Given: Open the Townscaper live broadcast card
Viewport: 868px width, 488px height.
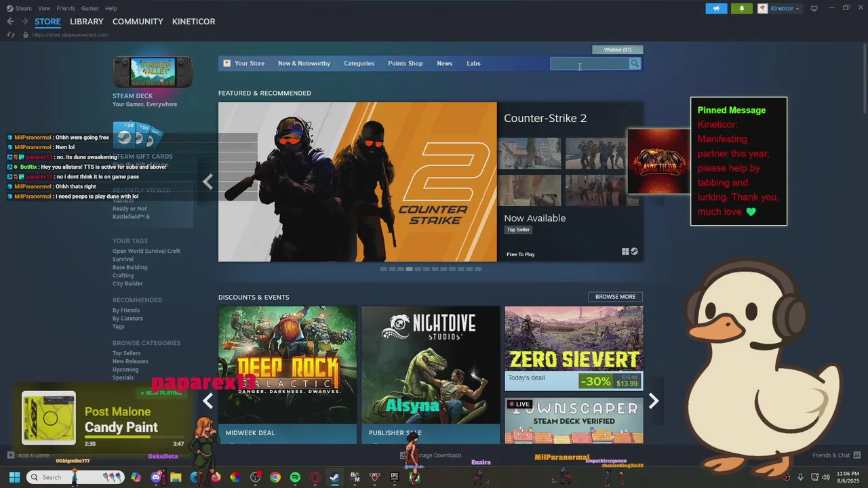Looking at the screenshot, I should coord(574,420).
